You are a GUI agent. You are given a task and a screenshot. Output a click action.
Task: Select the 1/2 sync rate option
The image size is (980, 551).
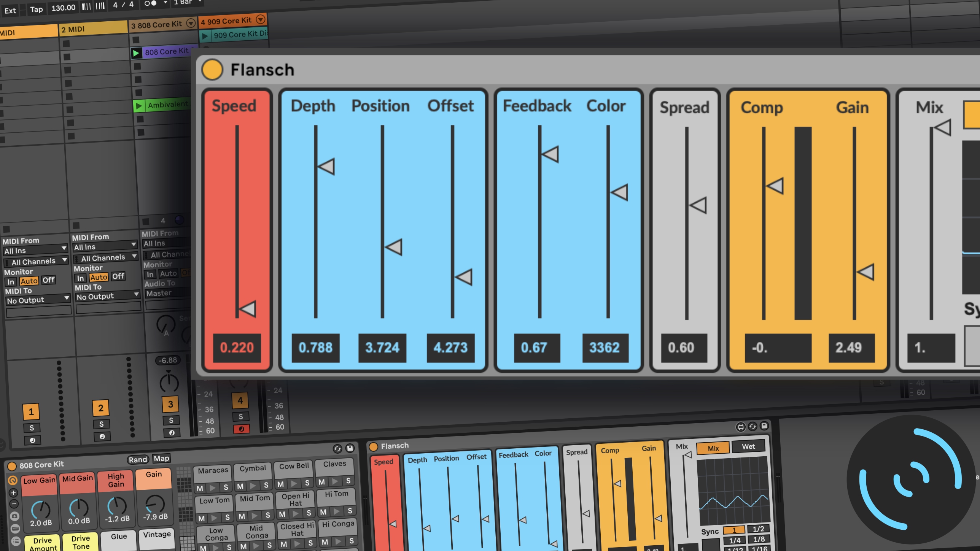[x=758, y=529]
